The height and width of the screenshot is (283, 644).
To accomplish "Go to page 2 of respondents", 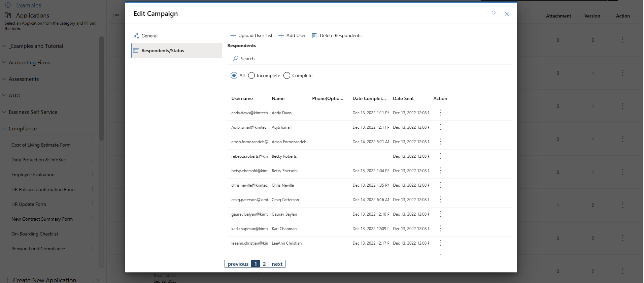I will (x=264, y=264).
